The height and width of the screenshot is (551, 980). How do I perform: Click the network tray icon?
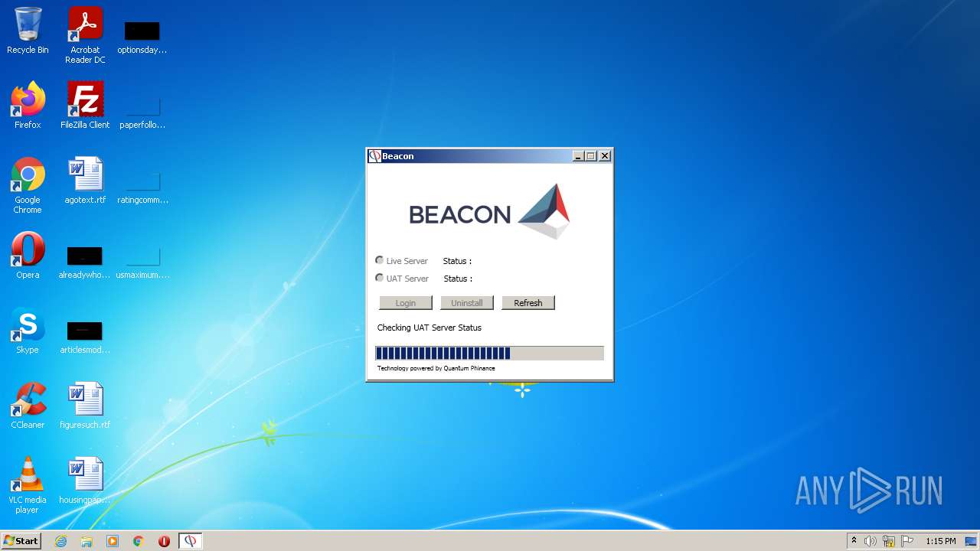[889, 541]
